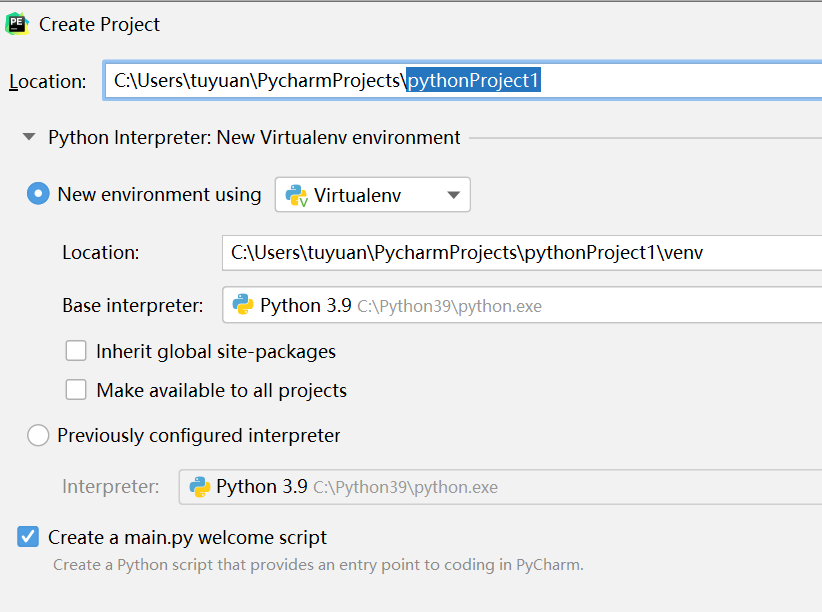Click the venv Location path field

pyautogui.click(x=520, y=253)
